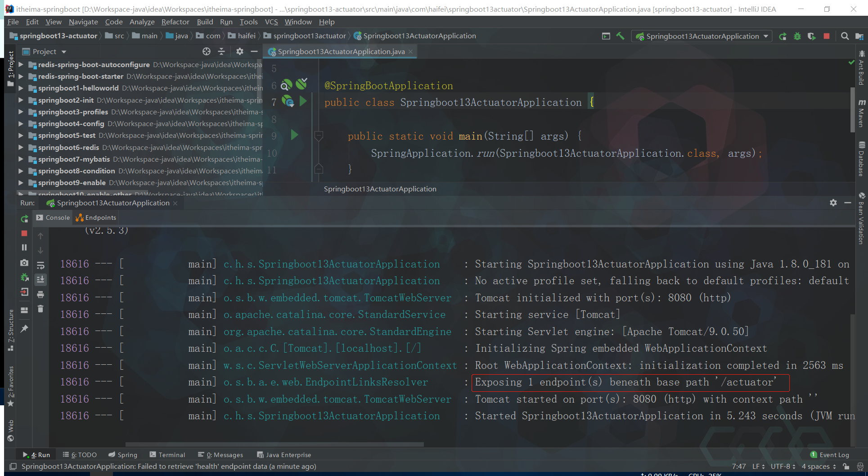Image resolution: width=868 pixels, height=476 pixels.
Task: Stop the process in the Run panel sidebar
Action: (24, 233)
